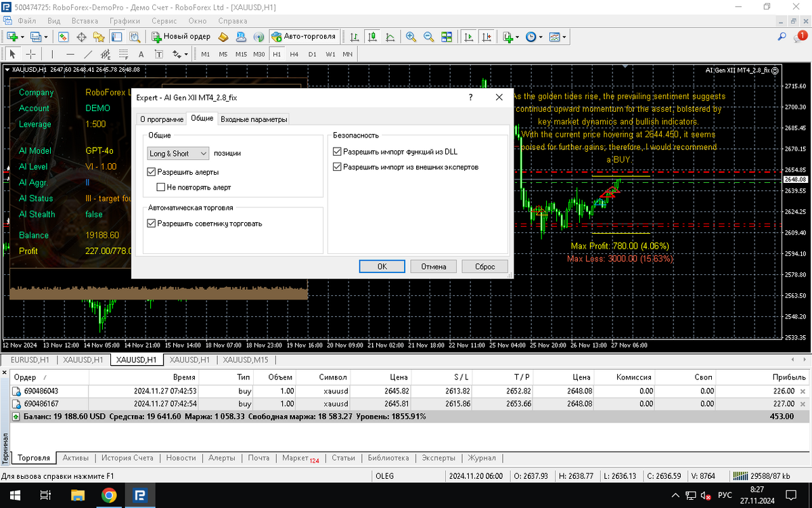Open the signals radio-wave icon
812x508 pixels.
pos(258,37)
